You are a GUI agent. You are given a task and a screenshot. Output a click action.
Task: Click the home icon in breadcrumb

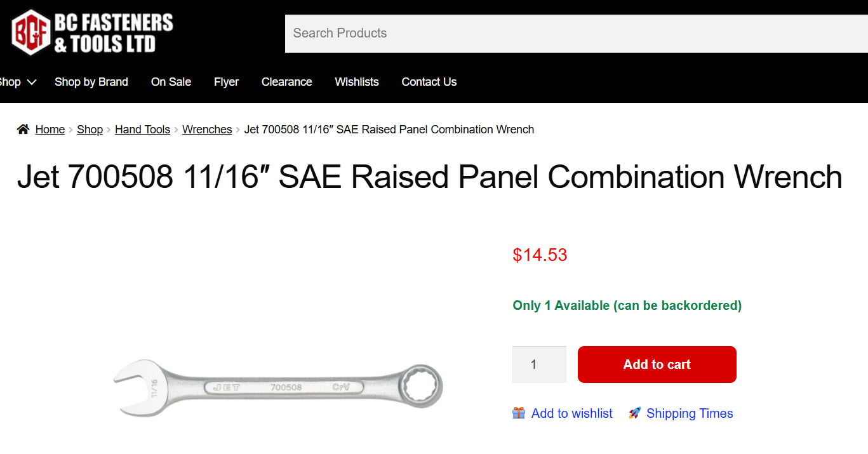(x=23, y=130)
